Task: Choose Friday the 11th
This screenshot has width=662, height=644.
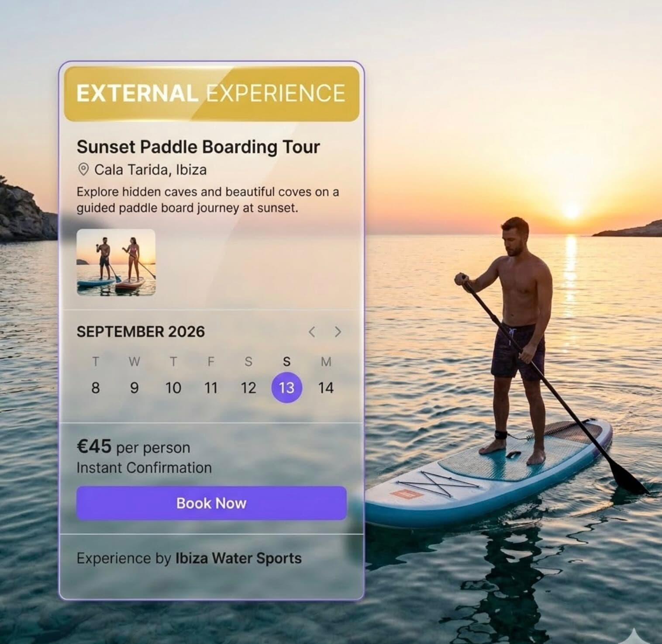Action: pyautogui.click(x=211, y=388)
